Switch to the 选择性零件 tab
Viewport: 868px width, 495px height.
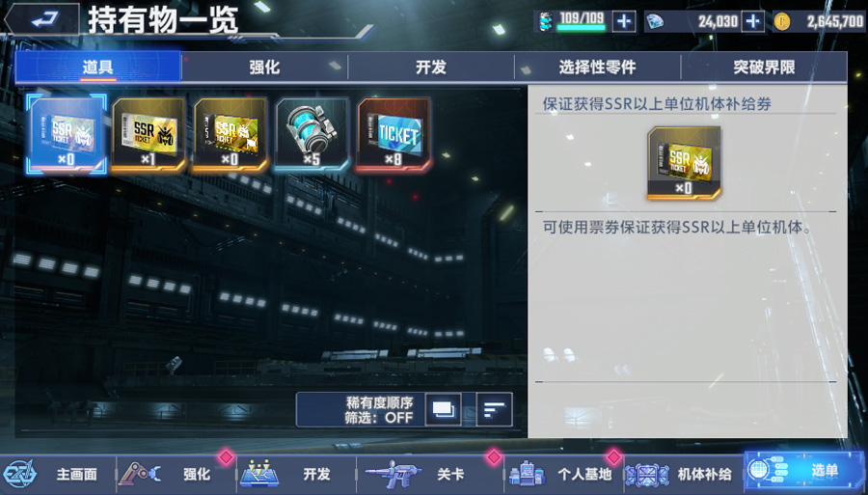[597, 68]
